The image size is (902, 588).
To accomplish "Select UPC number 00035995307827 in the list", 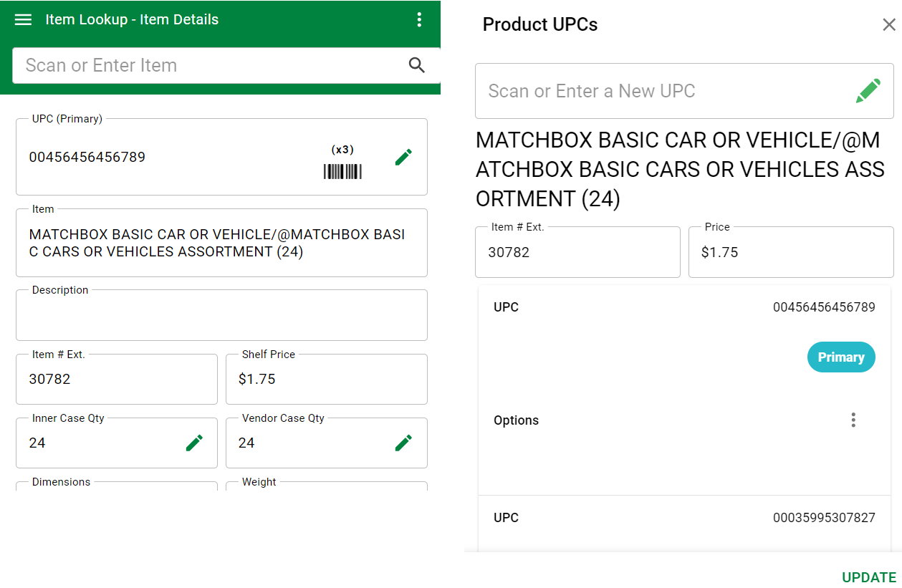I will pos(824,518).
